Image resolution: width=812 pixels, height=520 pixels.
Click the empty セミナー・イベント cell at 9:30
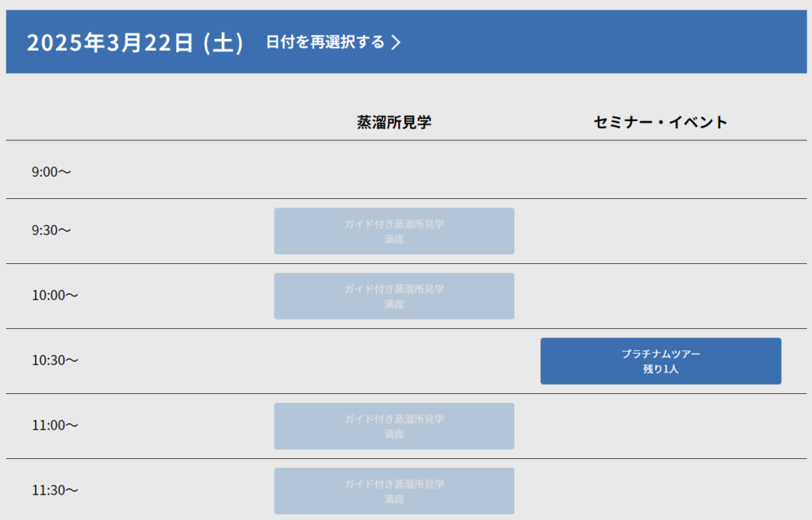661,231
